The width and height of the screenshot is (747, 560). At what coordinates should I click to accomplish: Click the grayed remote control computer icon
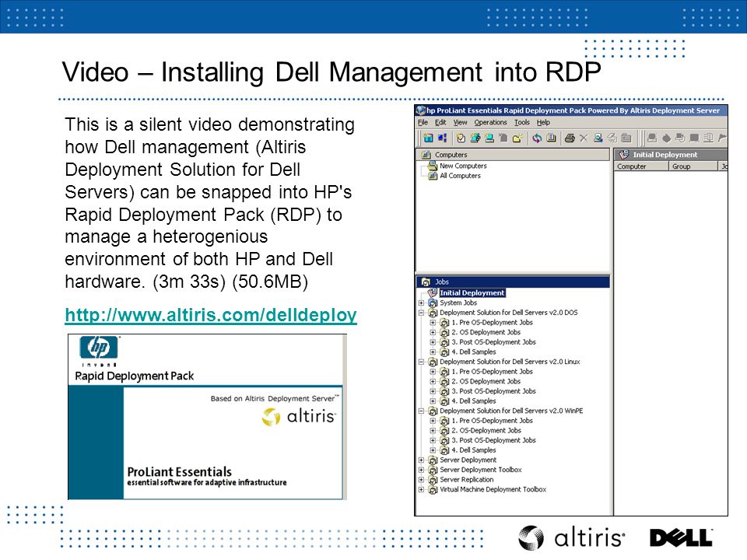pyautogui.click(x=652, y=138)
